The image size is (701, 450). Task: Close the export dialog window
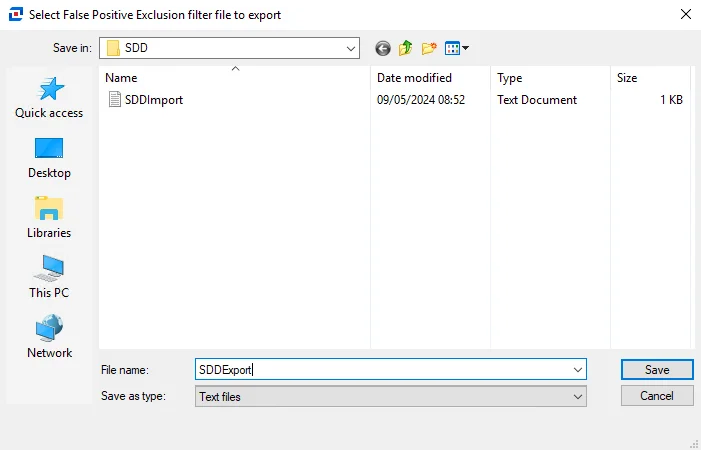(x=686, y=14)
